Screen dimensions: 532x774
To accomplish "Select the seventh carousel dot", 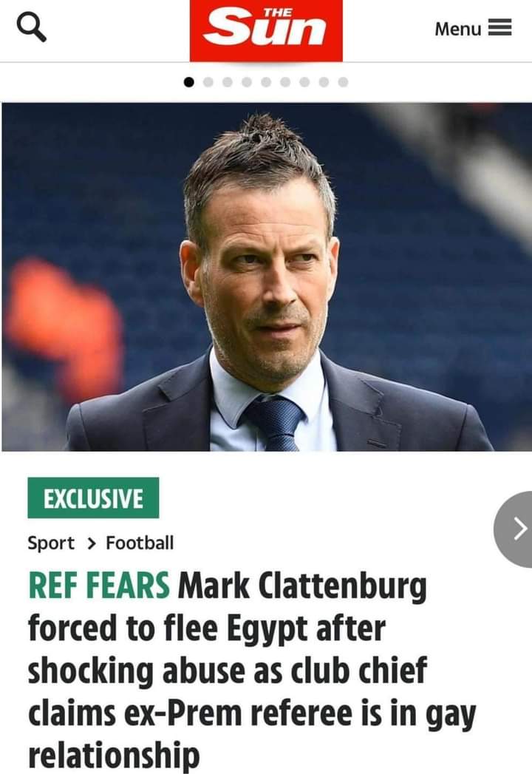I will point(304,82).
